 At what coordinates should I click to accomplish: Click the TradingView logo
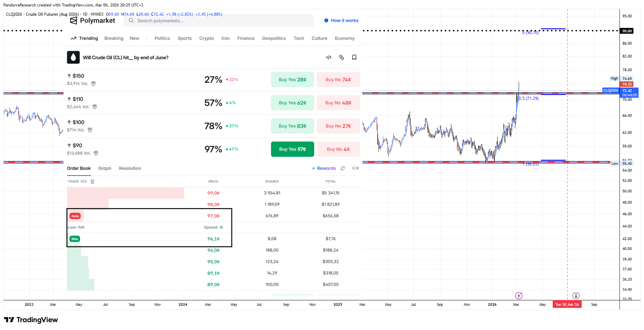click(31, 319)
